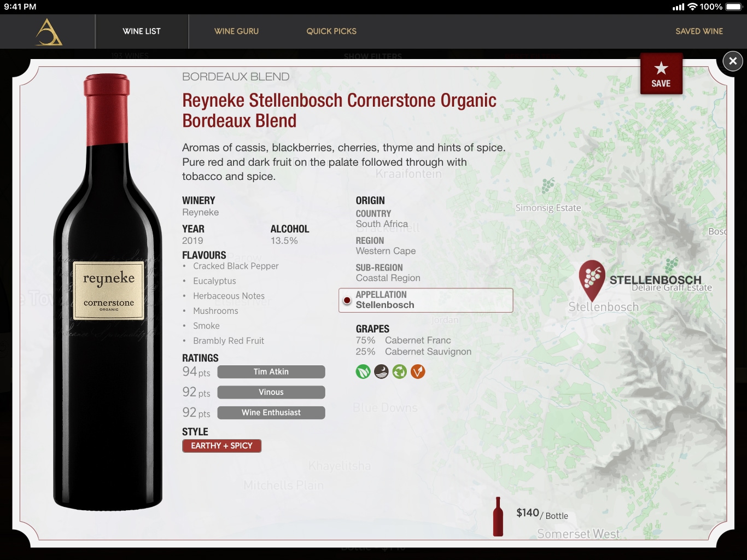
Task: Tap the green recycling sustainable icon
Action: (400, 372)
